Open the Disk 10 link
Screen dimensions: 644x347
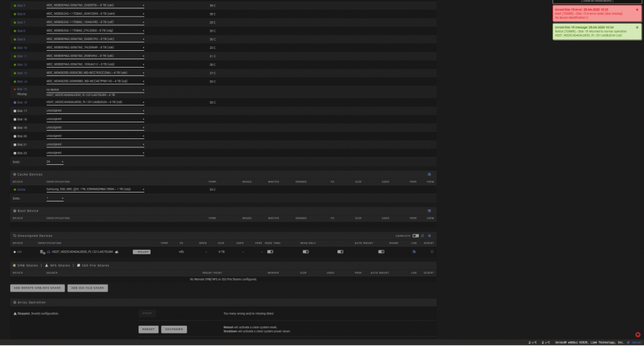[22, 48]
